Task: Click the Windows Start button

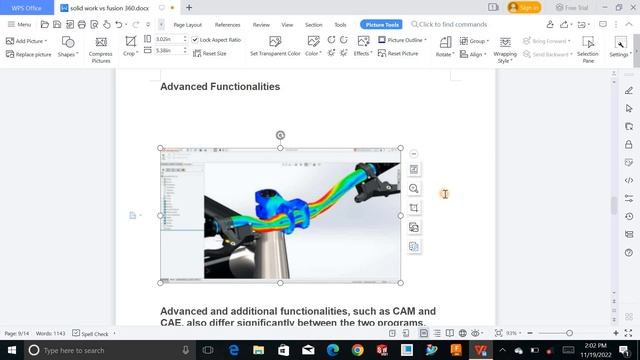Action: point(12,350)
